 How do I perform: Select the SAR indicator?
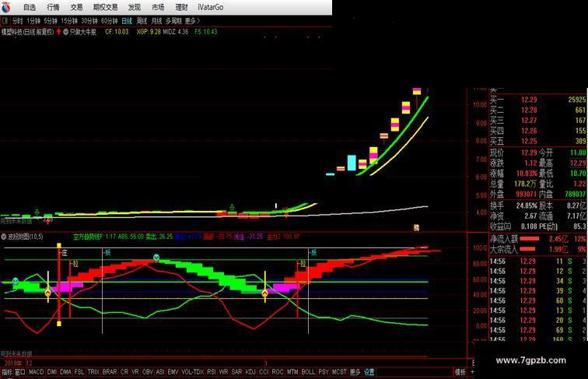pyautogui.click(x=236, y=372)
